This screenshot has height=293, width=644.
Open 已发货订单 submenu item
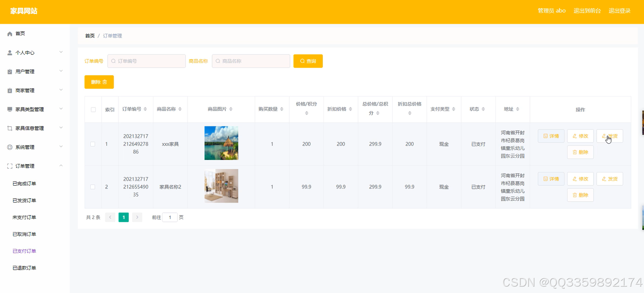click(x=24, y=200)
